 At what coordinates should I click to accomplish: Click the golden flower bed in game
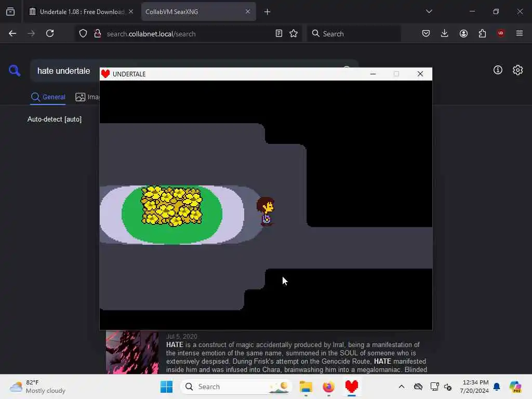[171, 206]
